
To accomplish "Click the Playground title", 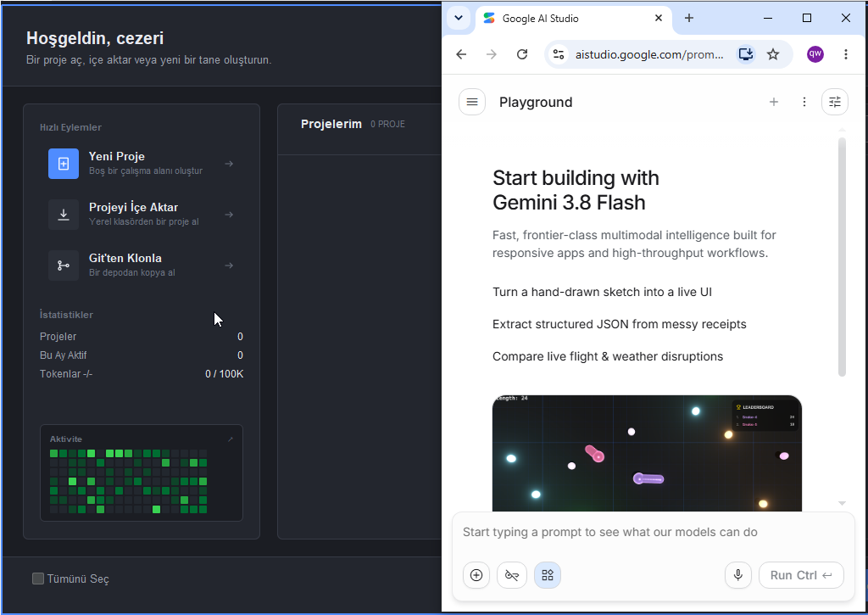I will point(536,102).
